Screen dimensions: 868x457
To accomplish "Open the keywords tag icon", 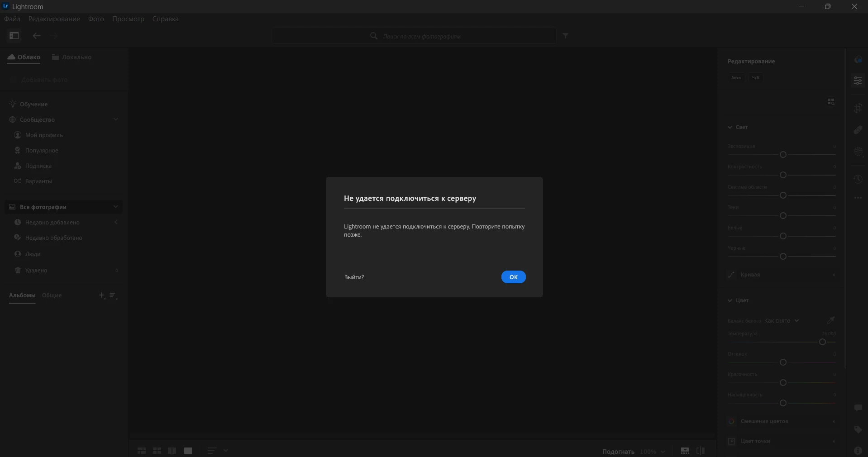I will (858, 429).
